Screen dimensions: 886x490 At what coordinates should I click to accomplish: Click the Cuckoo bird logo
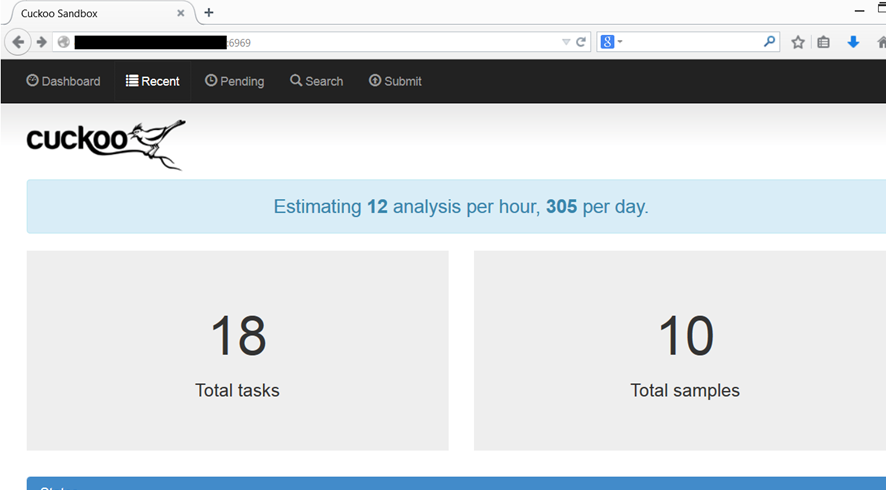(106, 144)
